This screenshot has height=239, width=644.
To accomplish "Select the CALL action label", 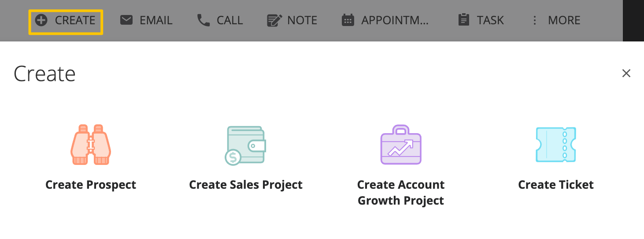I will click(x=230, y=20).
